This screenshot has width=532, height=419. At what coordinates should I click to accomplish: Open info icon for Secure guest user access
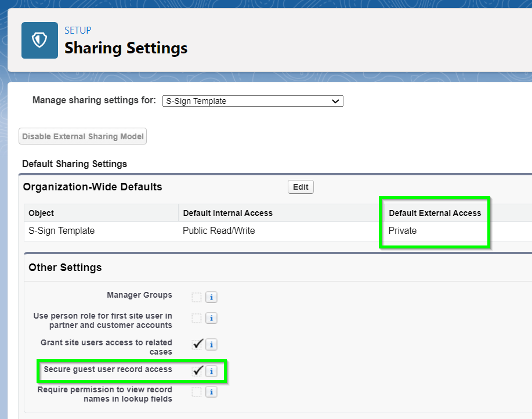pyautogui.click(x=211, y=371)
